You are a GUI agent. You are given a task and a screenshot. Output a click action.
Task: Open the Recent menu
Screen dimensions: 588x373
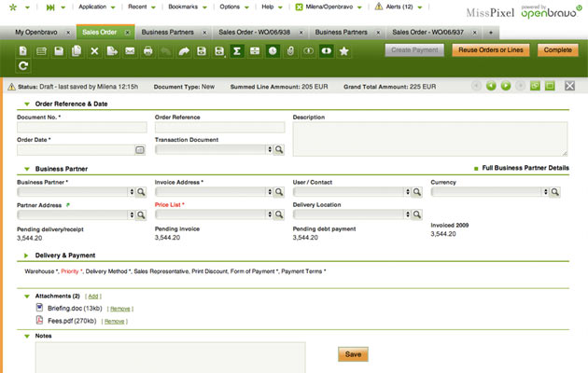coord(141,7)
